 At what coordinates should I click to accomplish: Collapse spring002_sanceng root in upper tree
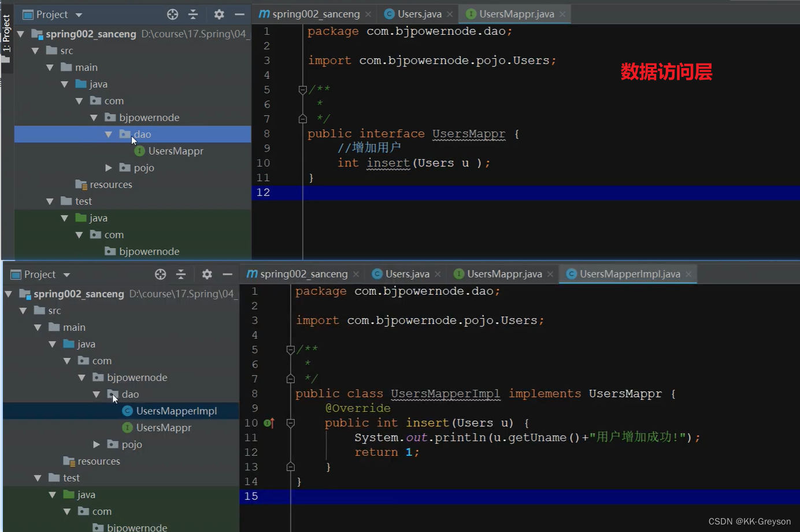click(x=21, y=34)
